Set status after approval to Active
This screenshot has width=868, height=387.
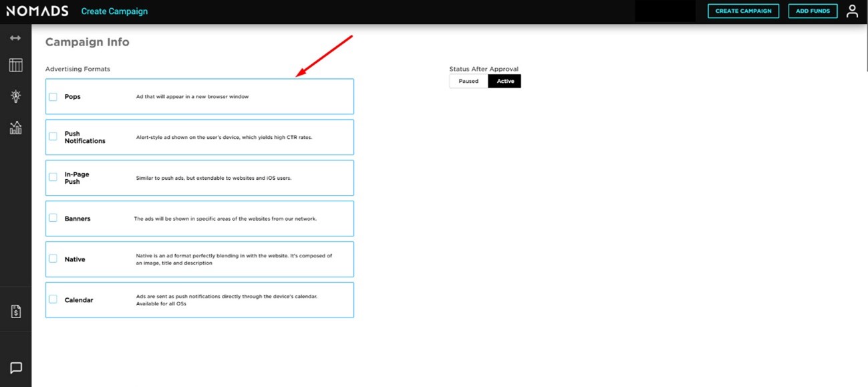505,82
